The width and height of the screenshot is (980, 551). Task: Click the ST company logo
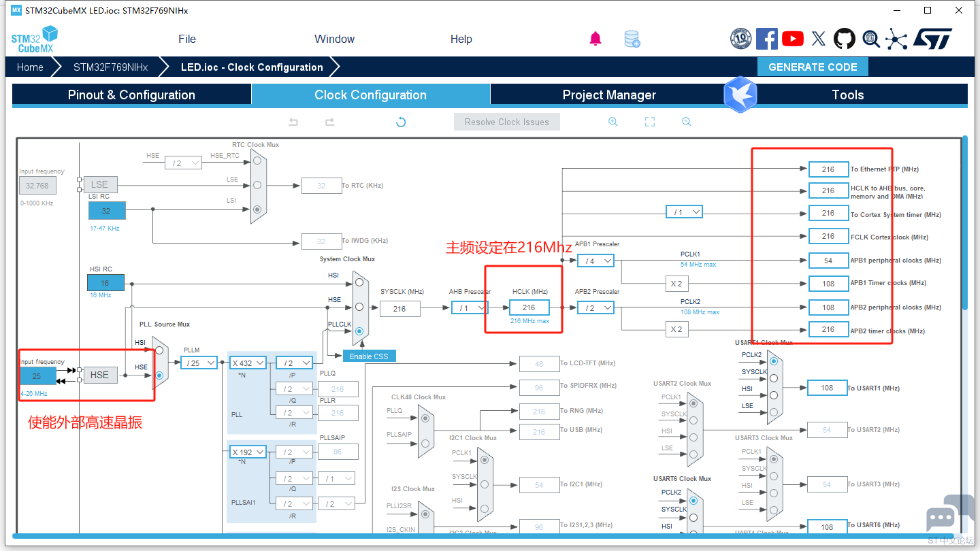pos(933,39)
